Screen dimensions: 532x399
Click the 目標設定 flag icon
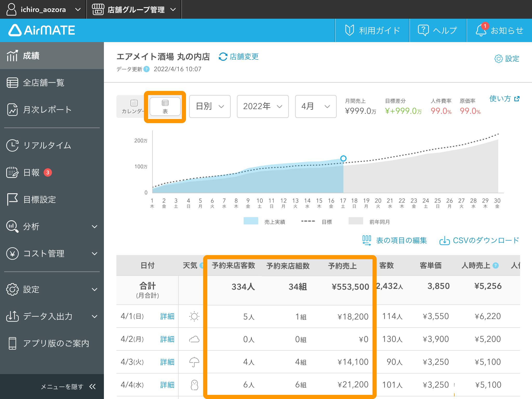tap(12, 199)
